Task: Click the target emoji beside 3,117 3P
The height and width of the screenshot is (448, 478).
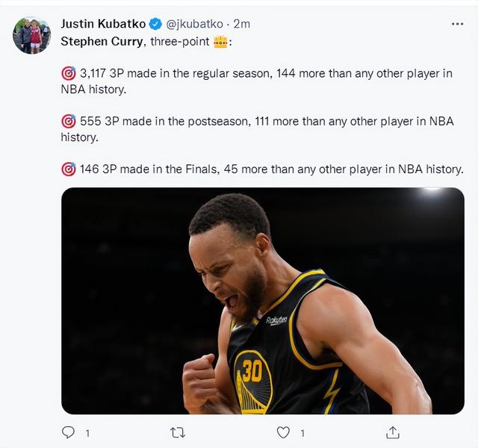Action: point(68,73)
